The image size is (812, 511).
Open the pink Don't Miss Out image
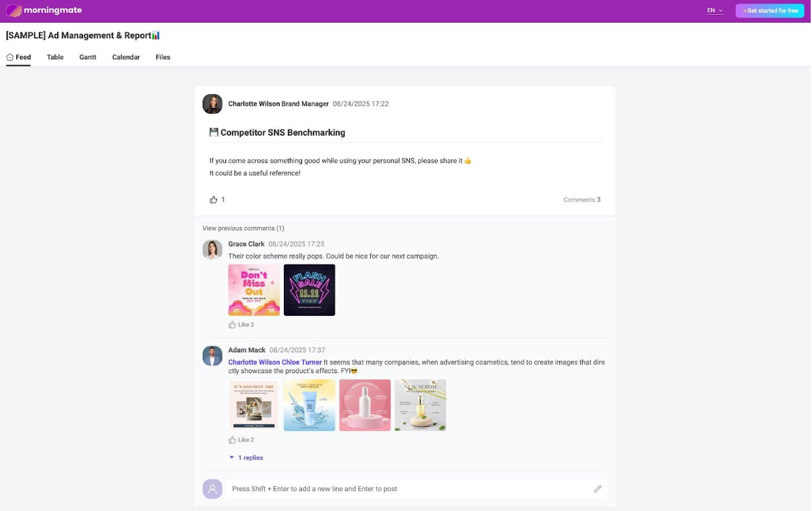tap(253, 289)
